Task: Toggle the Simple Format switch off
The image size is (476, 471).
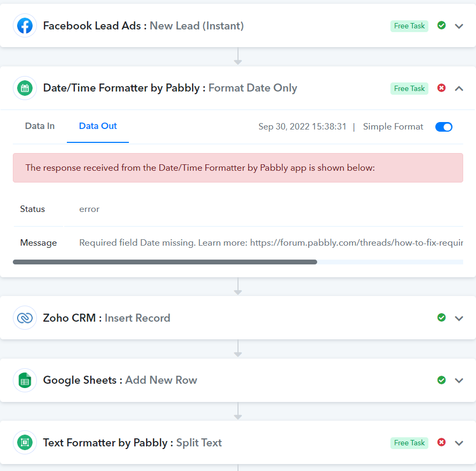Action: (x=444, y=127)
